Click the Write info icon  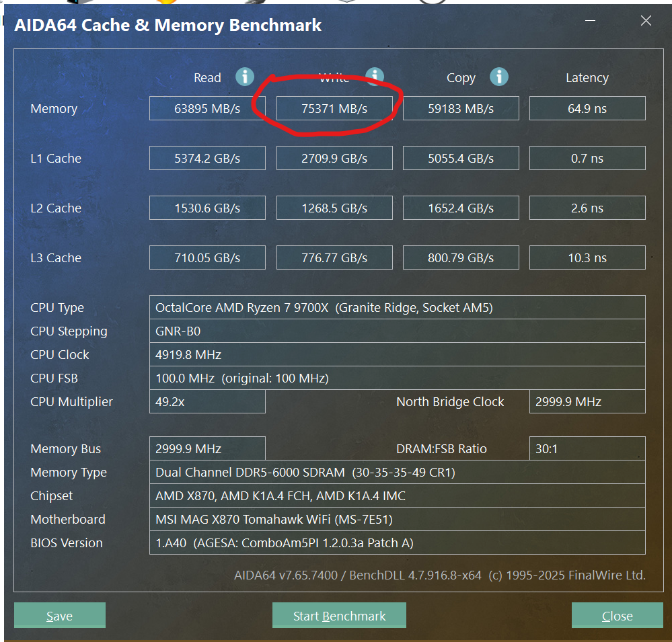pyautogui.click(x=375, y=76)
